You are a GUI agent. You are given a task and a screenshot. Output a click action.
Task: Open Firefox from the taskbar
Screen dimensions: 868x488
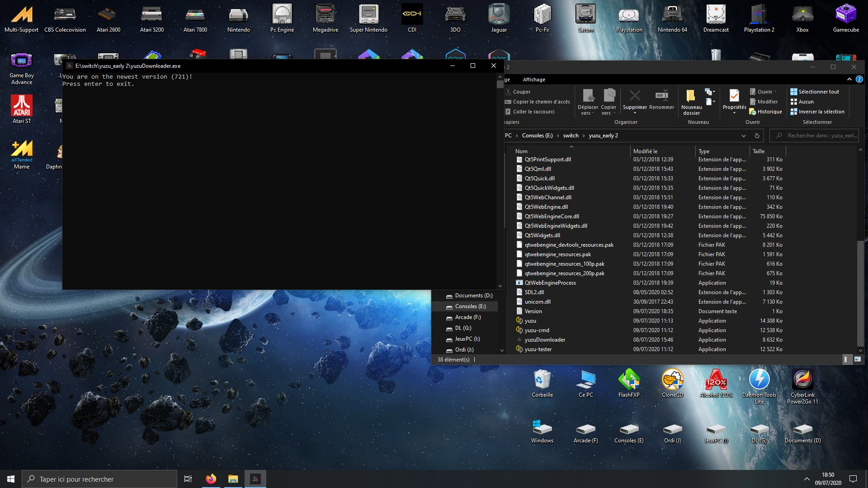(x=211, y=479)
